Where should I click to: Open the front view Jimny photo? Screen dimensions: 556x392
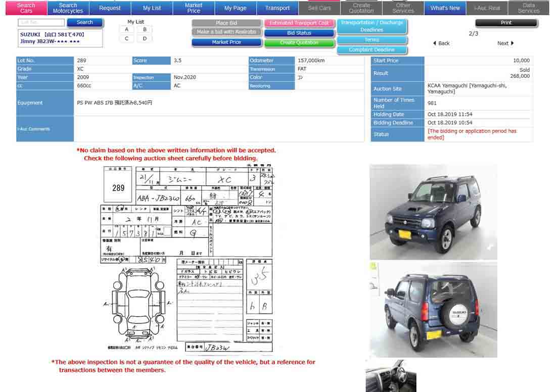[x=433, y=212]
